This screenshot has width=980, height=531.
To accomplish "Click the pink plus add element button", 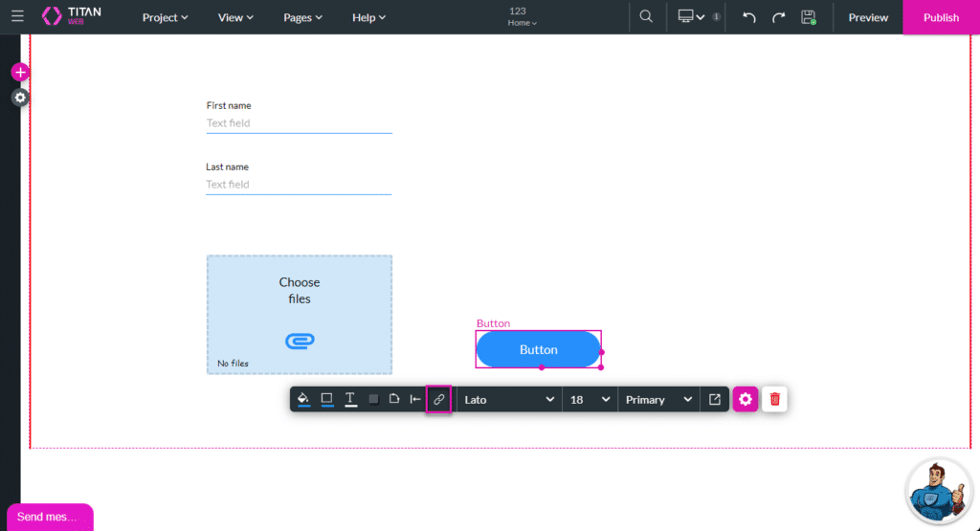I will [x=20, y=73].
